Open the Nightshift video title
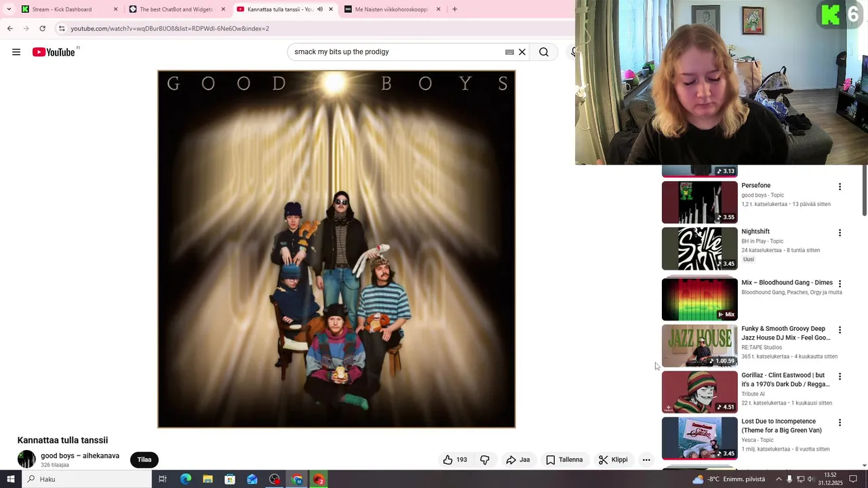 755,231
